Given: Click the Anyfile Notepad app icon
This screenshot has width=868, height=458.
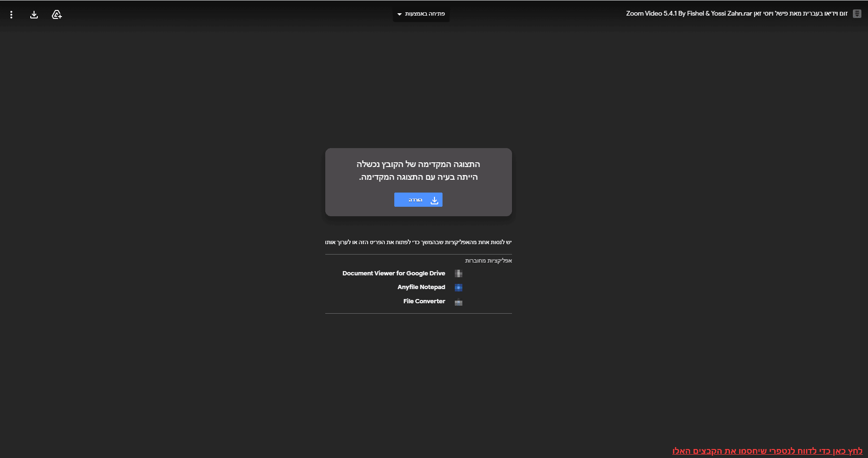Looking at the screenshot, I should 458,287.
